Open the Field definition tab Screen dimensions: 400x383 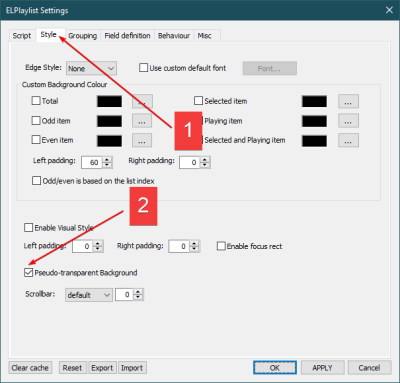(127, 36)
